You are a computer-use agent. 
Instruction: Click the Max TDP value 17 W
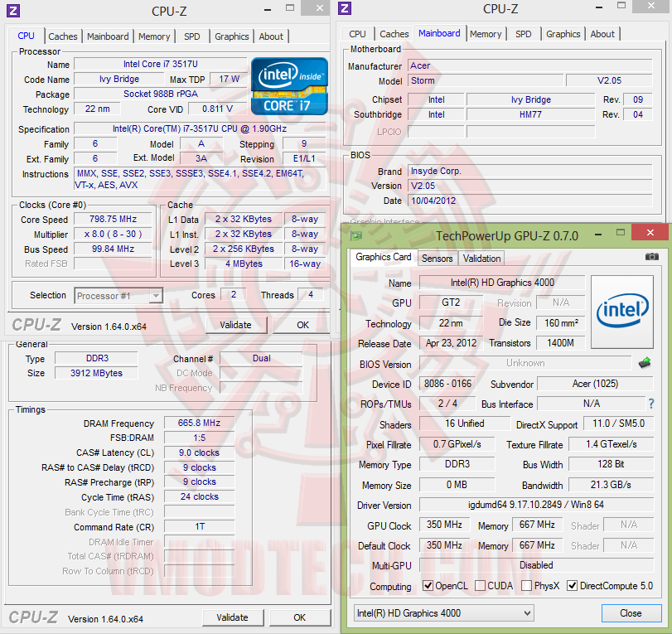230,79
